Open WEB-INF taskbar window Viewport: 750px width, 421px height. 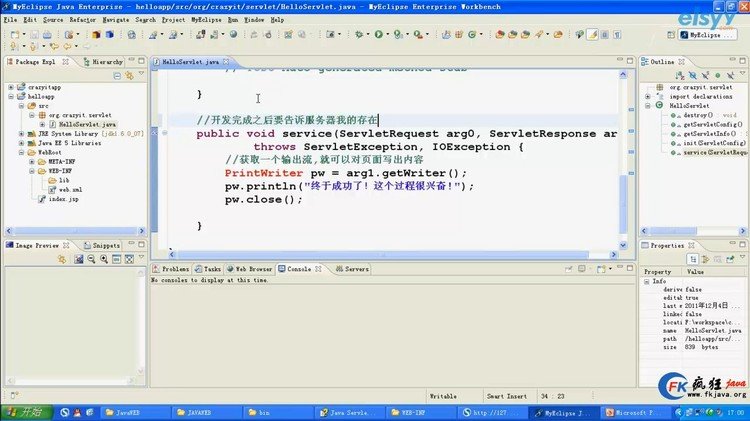(421, 412)
